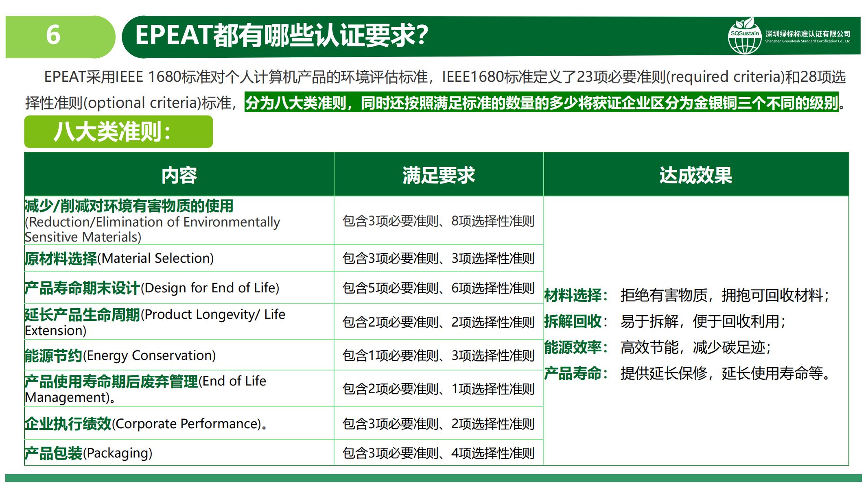The width and height of the screenshot is (868, 488).
Task: Click 'Reduction/Elimination of Environmentally' text
Action: 153,222
